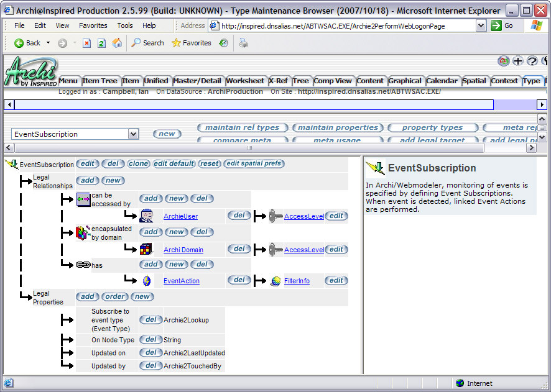The width and height of the screenshot is (551, 392).
Task: Open the Back button history arrow
Action: 48,43
